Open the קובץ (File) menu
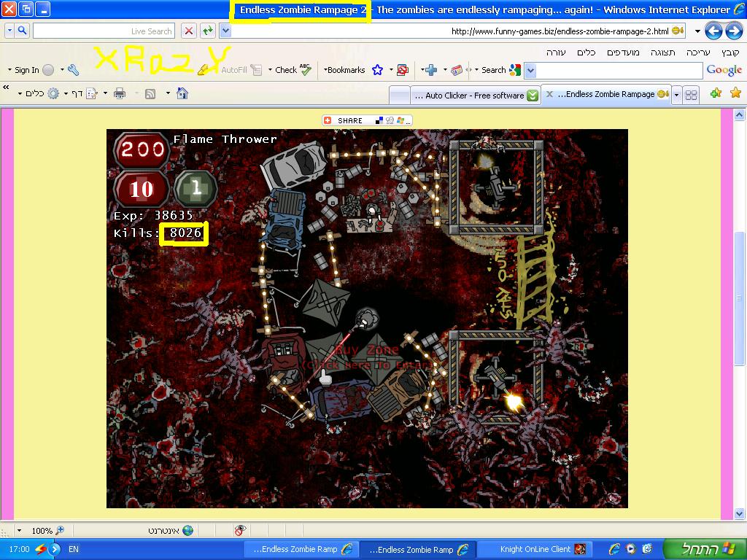Viewport: 747px width, 560px height. pos(729,52)
